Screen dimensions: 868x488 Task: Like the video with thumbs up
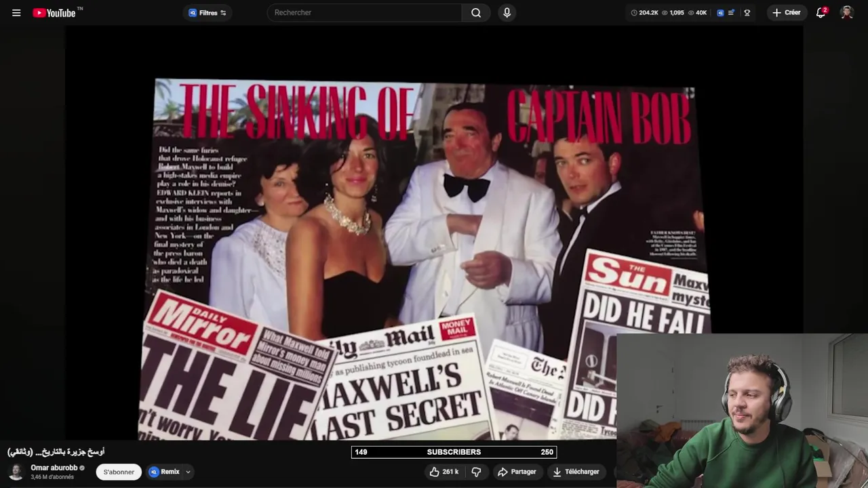click(x=444, y=472)
